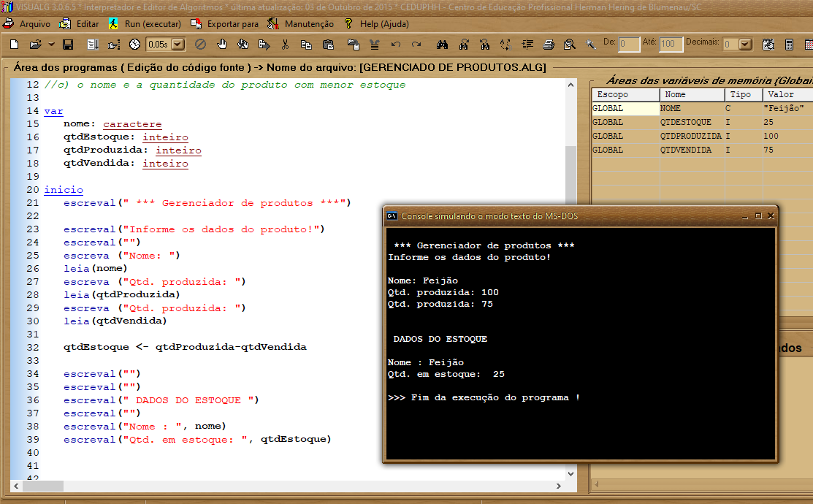Image resolution: width=813 pixels, height=504 pixels.
Task: Maximize the MS-DOS console window
Action: [758, 215]
